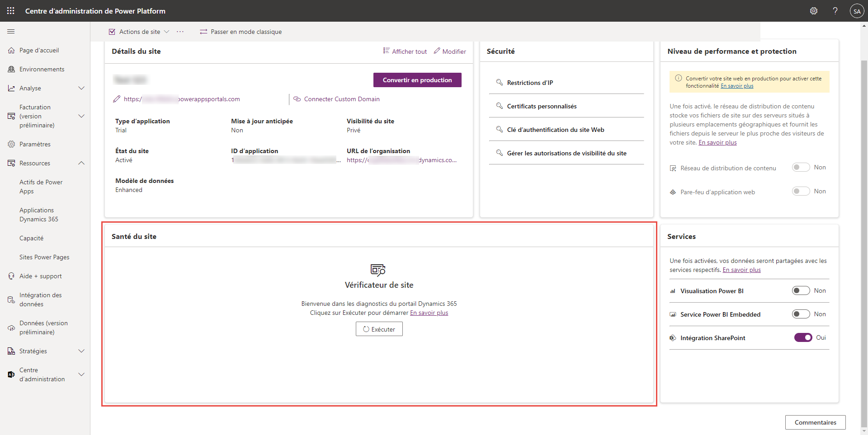This screenshot has width=868, height=435.
Task: Click the Clé d'authentification key icon
Action: [x=500, y=129]
